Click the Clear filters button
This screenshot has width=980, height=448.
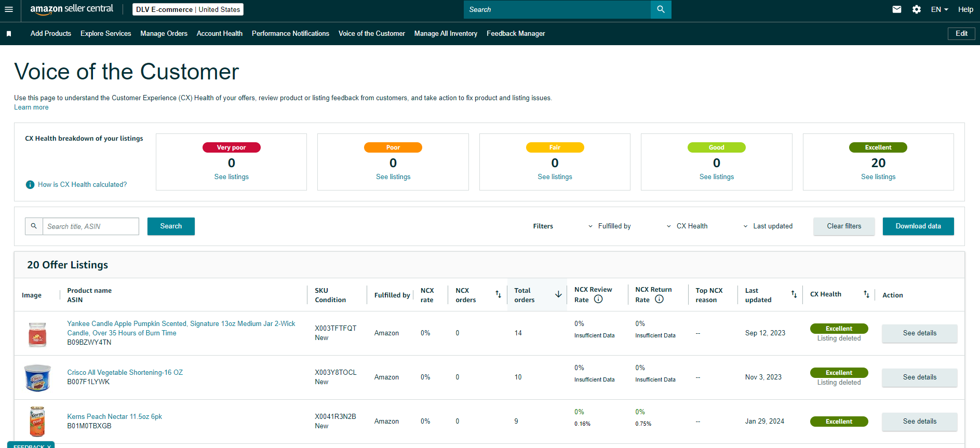click(x=844, y=226)
